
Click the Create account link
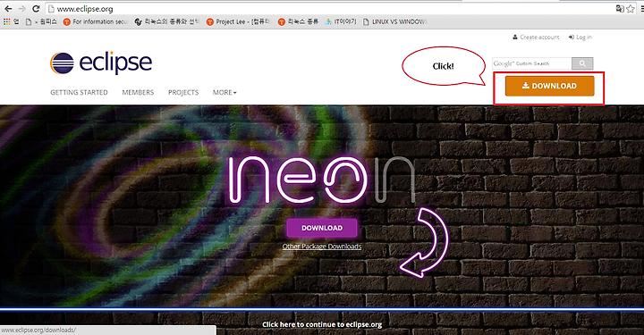[x=536, y=37]
